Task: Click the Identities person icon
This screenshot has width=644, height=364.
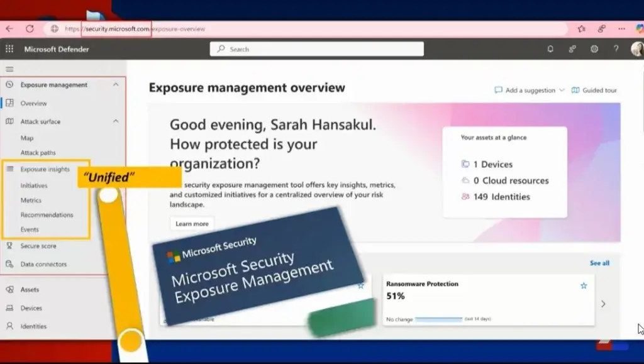Action: [9, 326]
